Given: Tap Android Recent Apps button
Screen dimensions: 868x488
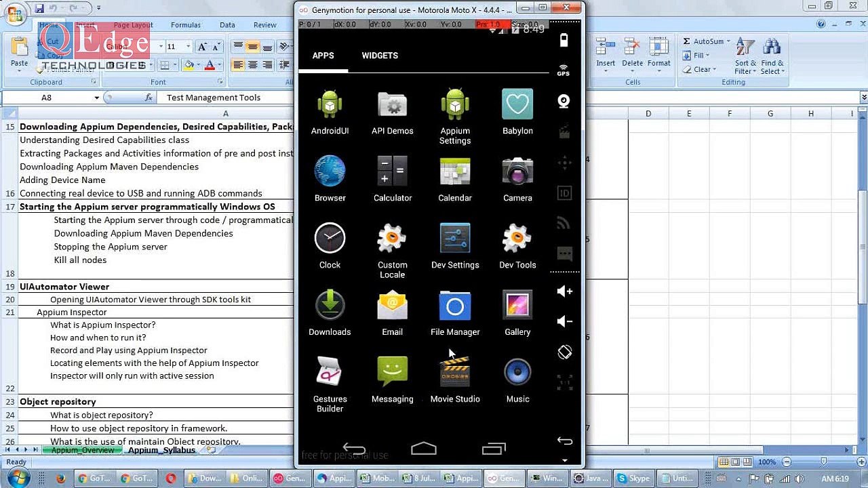Looking at the screenshot, I should coord(494,448).
